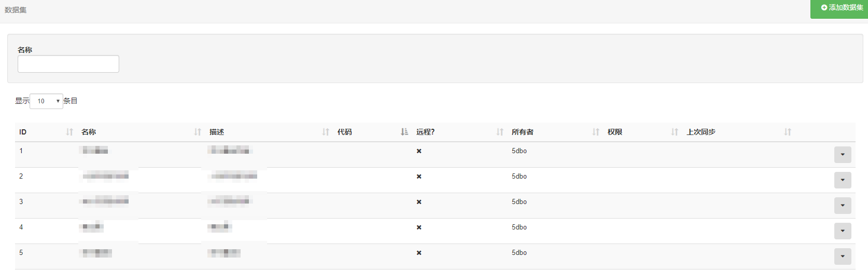This screenshot has height=270, width=868.
Task: Click the blurred description cell in row 3
Action: (x=231, y=201)
